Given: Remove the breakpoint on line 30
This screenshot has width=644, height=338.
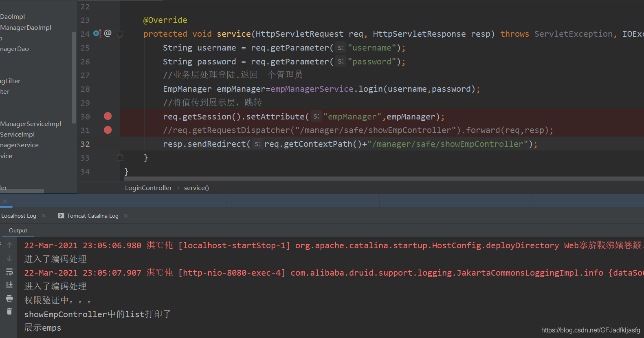Looking at the screenshot, I should pyautogui.click(x=108, y=116).
